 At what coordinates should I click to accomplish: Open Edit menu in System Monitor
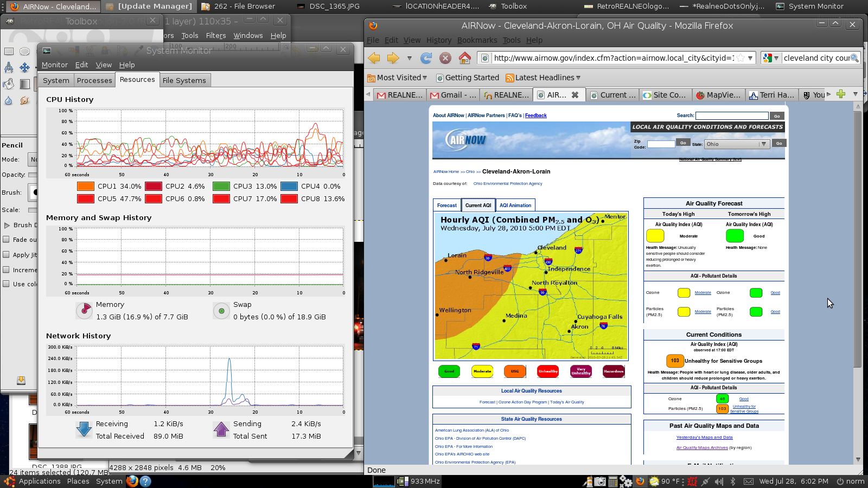[x=81, y=65]
